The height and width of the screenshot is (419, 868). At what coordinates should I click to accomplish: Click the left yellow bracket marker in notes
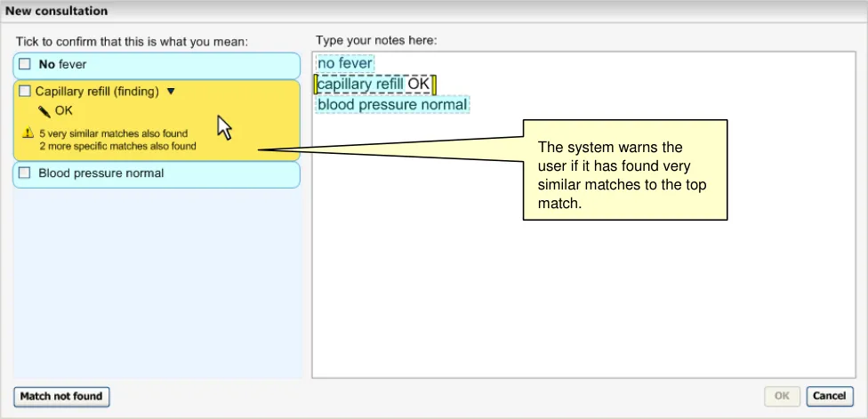316,85
